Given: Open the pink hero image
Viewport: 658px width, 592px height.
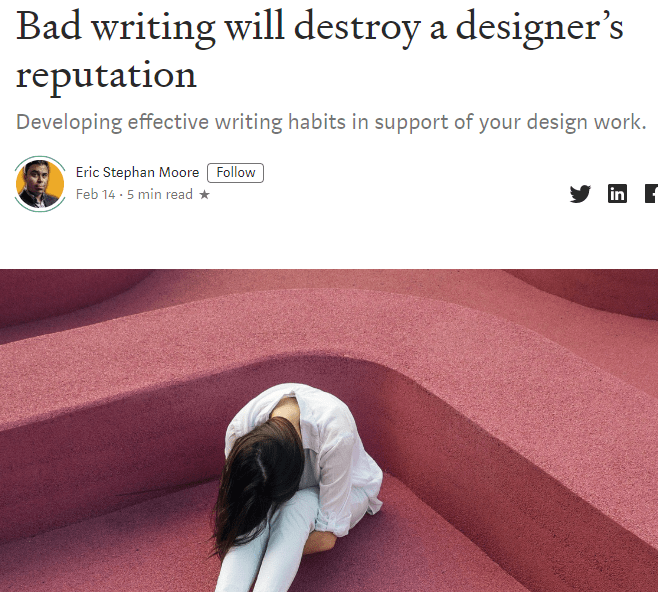Looking at the screenshot, I should click(x=329, y=430).
